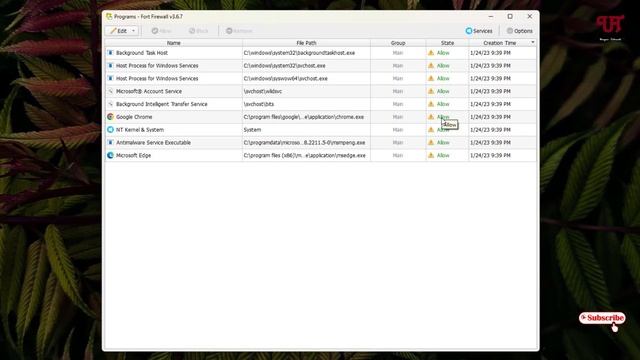
Task: Select the Microsoft Edge program name
Action: coord(133,155)
